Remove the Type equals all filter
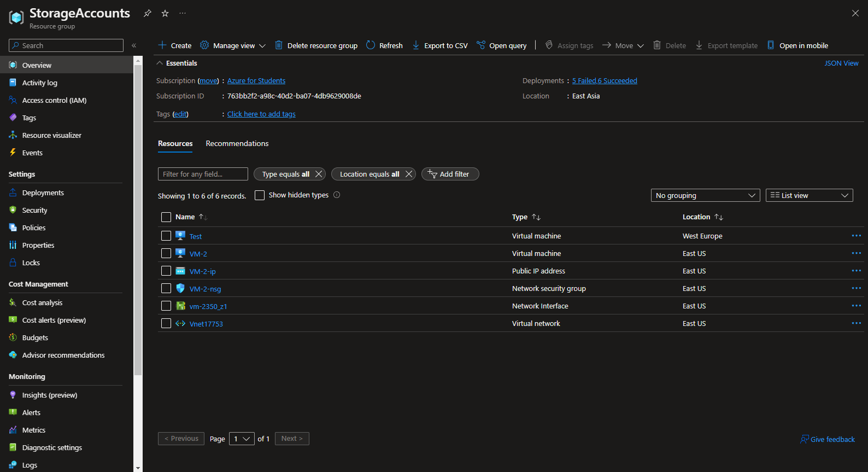The width and height of the screenshot is (868, 472). [x=319, y=174]
